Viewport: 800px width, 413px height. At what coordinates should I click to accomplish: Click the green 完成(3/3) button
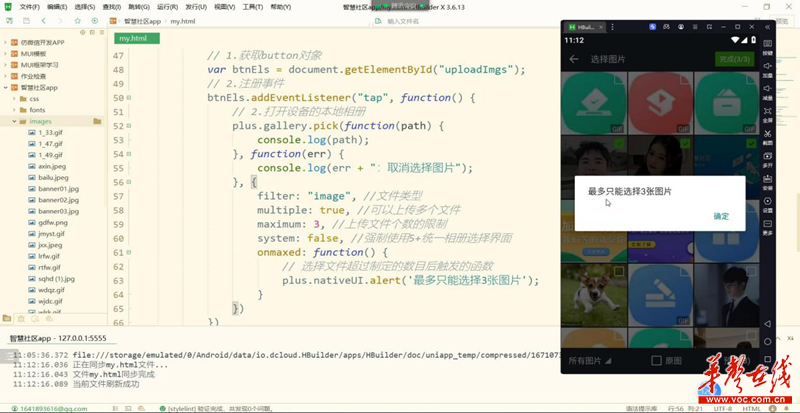click(x=734, y=59)
